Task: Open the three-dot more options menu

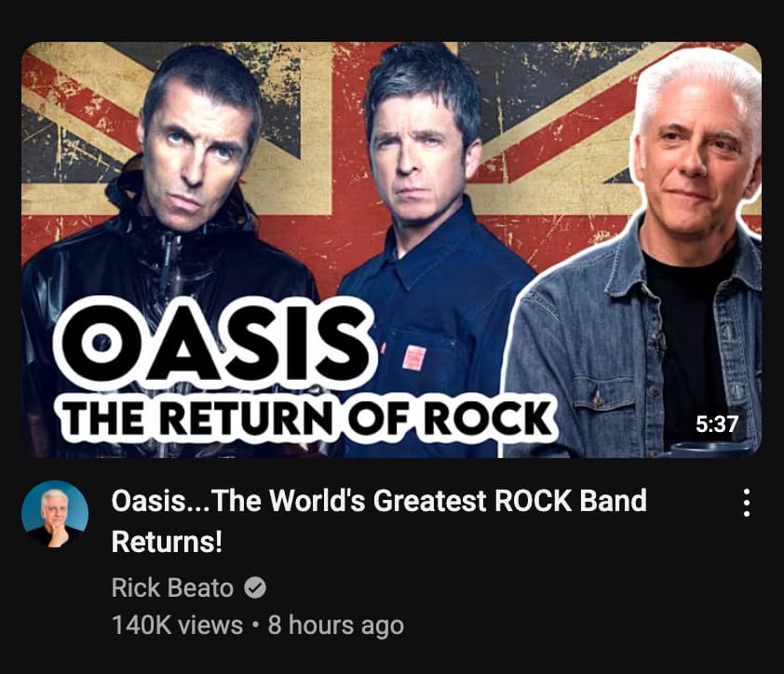Action: [x=747, y=503]
